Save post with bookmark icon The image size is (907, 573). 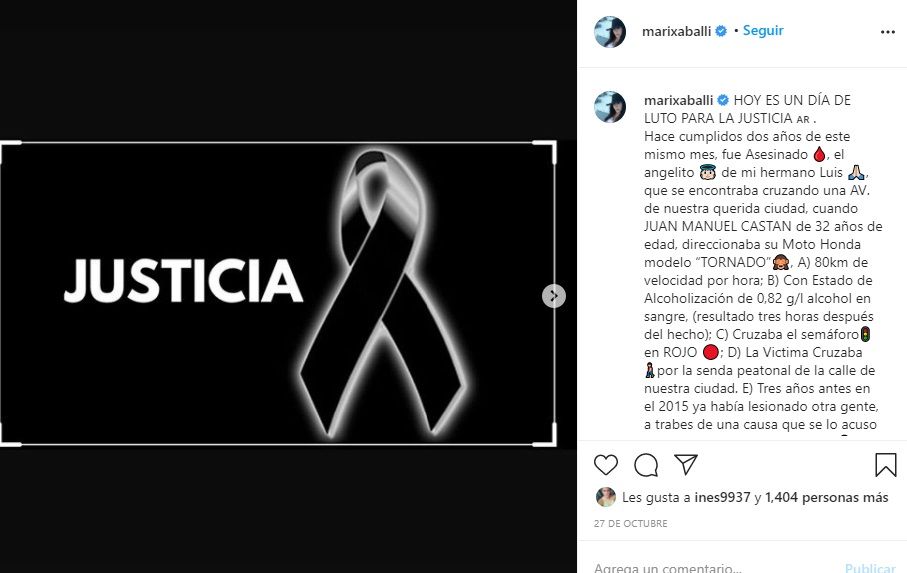coord(886,465)
